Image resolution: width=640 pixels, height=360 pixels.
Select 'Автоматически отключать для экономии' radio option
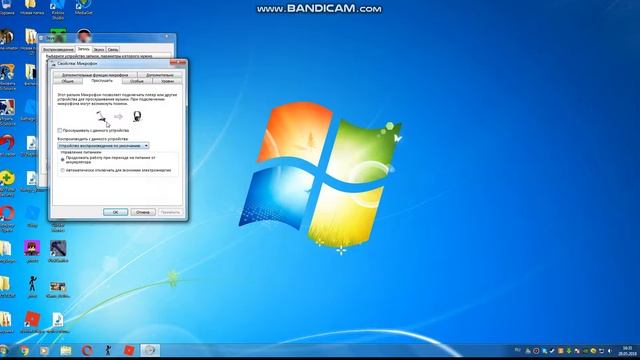(62, 170)
